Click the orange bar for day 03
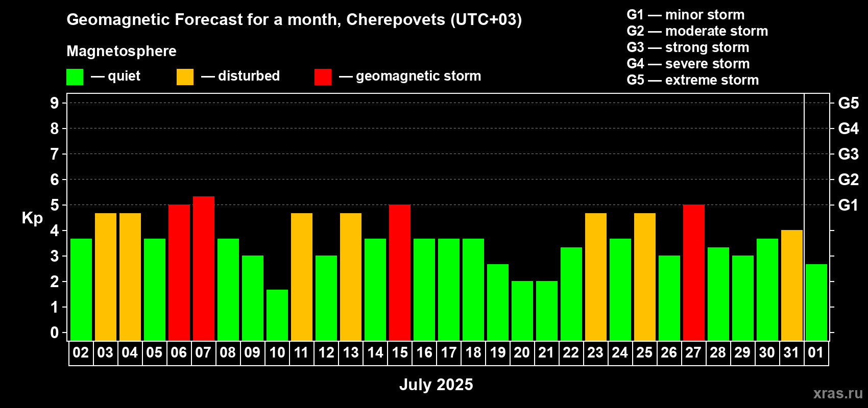868x408 pixels. [106, 277]
